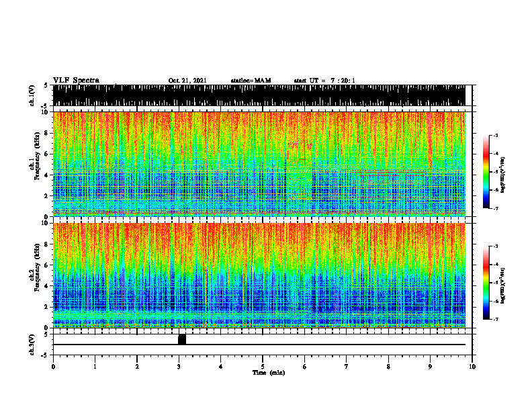Click the '-7' label on ch.2 color bar
Image resolution: width=532 pixels, height=411 pixels.
tap(496, 320)
